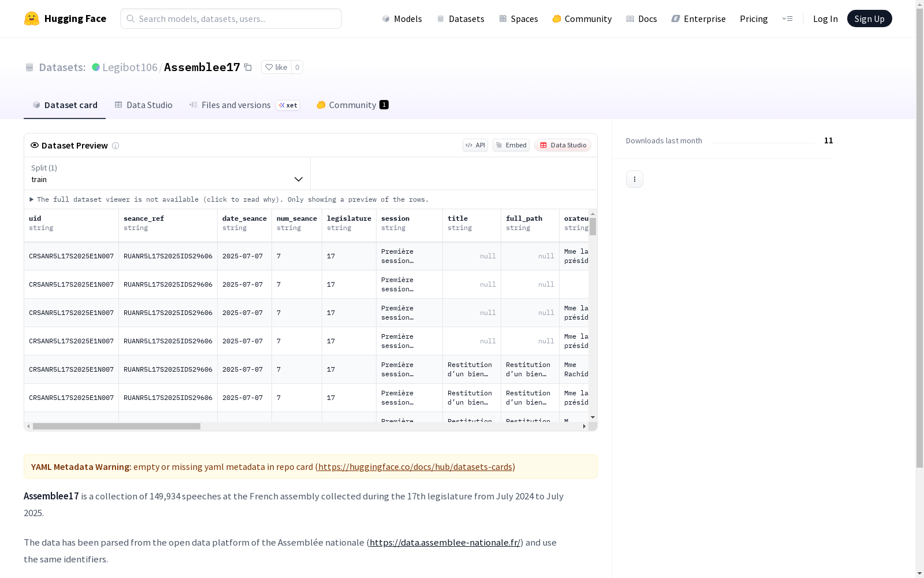The height and width of the screenshot is (578, 924).
Task: Open the three-dot options menu in sidebar
Action: 635,179
